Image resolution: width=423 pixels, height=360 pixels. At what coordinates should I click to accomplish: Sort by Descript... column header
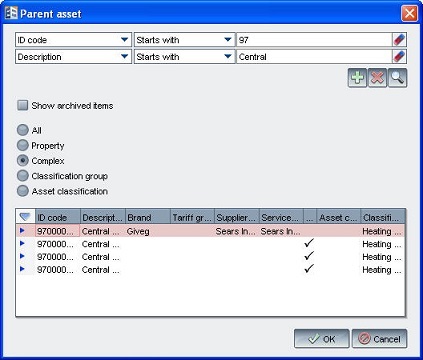[103, 217]
